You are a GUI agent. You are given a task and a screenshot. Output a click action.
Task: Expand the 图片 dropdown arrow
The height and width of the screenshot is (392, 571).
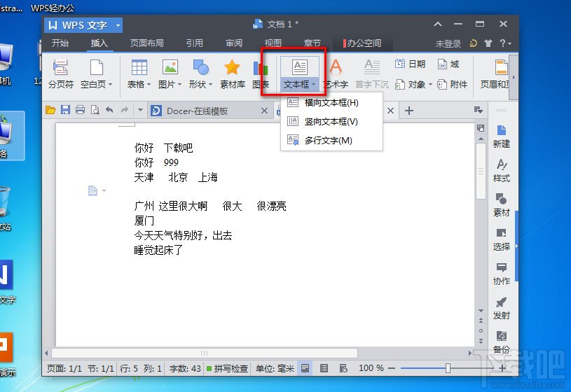pos(179,85)
